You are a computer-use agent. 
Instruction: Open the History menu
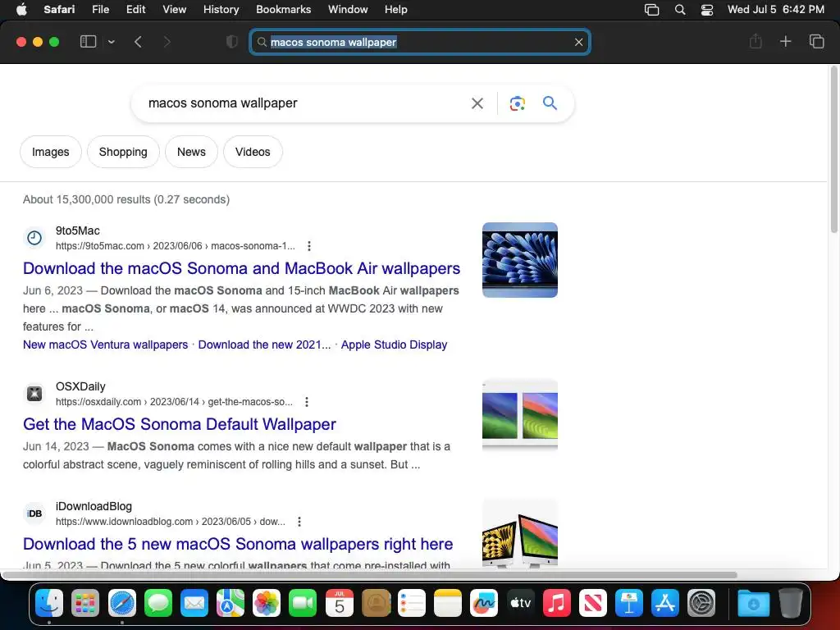coord(221,10)
